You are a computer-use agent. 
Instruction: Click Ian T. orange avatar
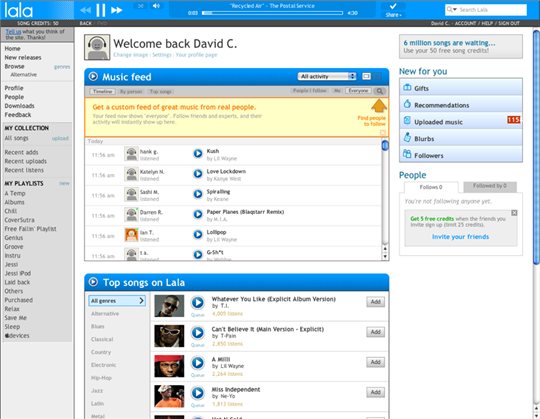[131, 234]
